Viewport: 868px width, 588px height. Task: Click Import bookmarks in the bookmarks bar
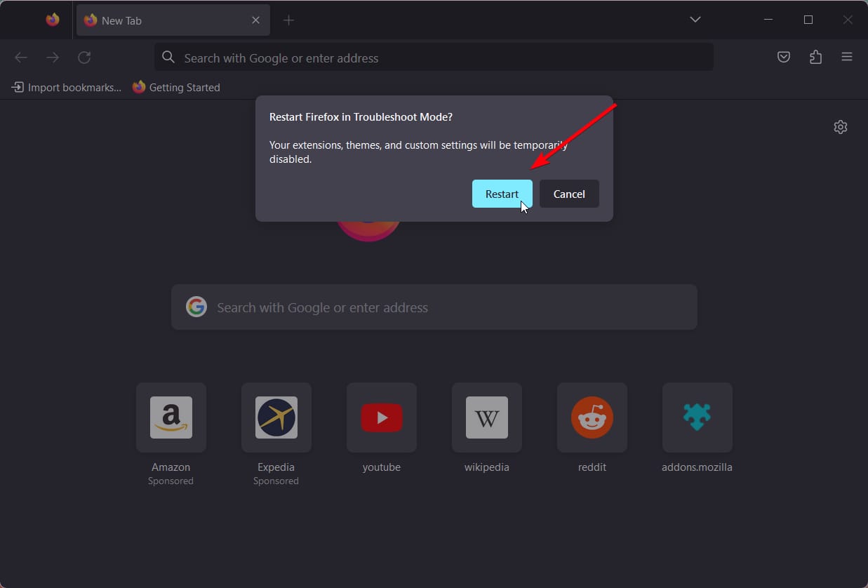[x=65, y=87]
